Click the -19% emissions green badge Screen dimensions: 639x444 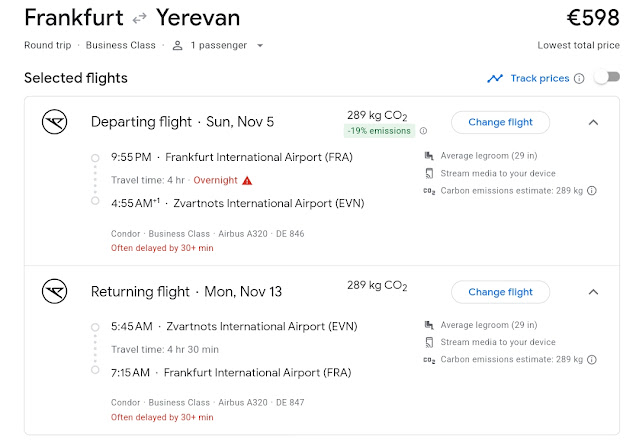379,131
